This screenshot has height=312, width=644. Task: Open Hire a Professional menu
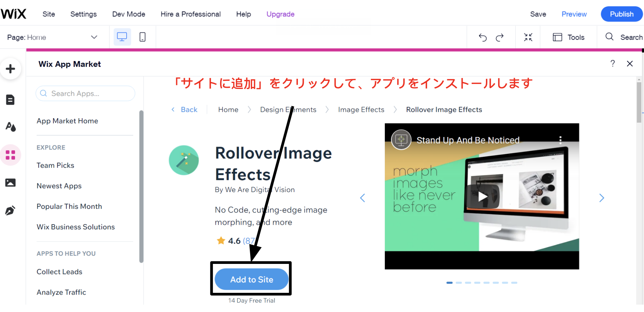pyautogui.click(x=190, y=14)
